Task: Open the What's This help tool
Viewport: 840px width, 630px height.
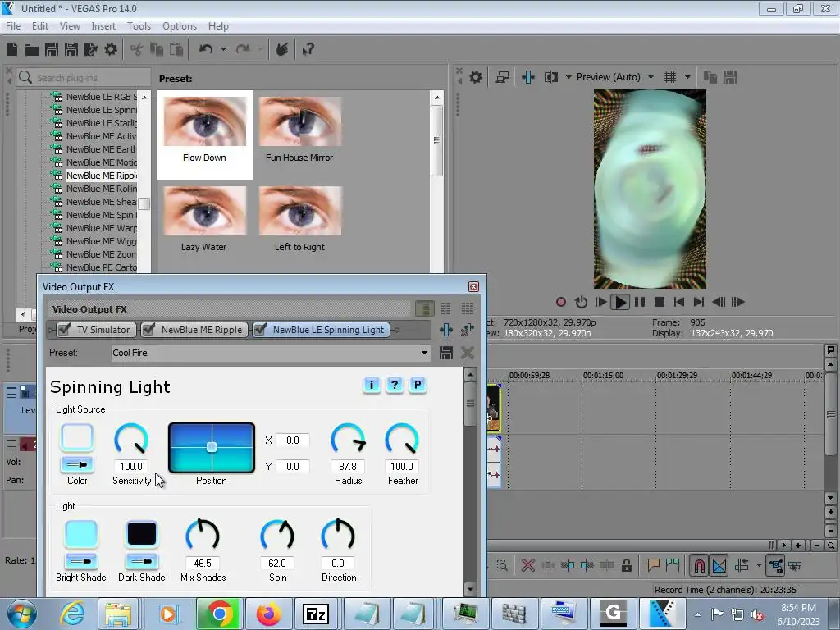Action: (x=308, y=50)
